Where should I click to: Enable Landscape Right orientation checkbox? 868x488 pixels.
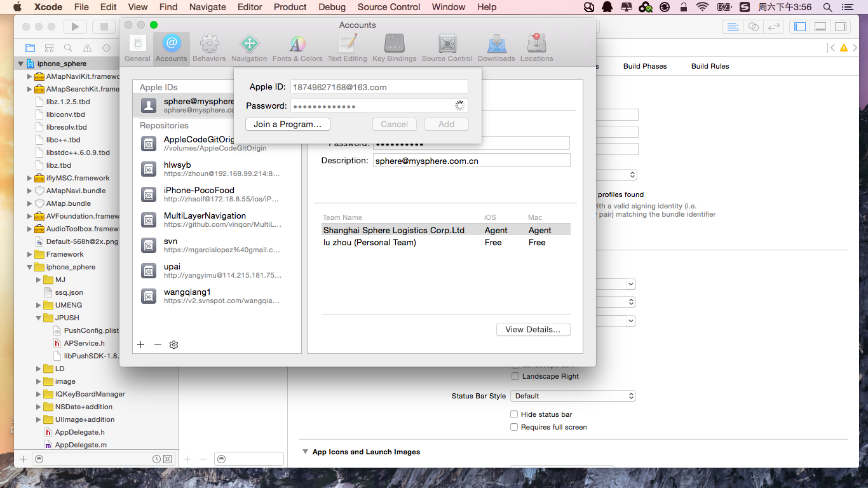tap(515, 376)
